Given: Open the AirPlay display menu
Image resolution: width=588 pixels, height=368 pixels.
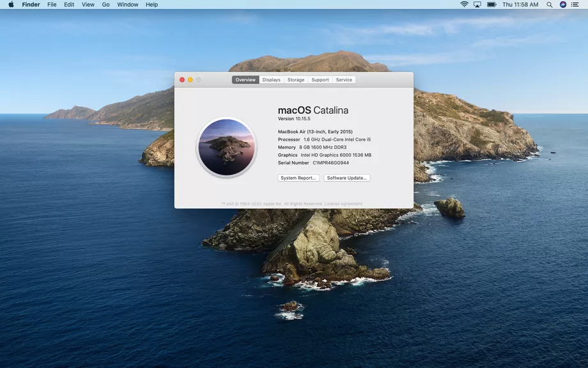Looking at the screenshot, I should (x=477, y=4).
